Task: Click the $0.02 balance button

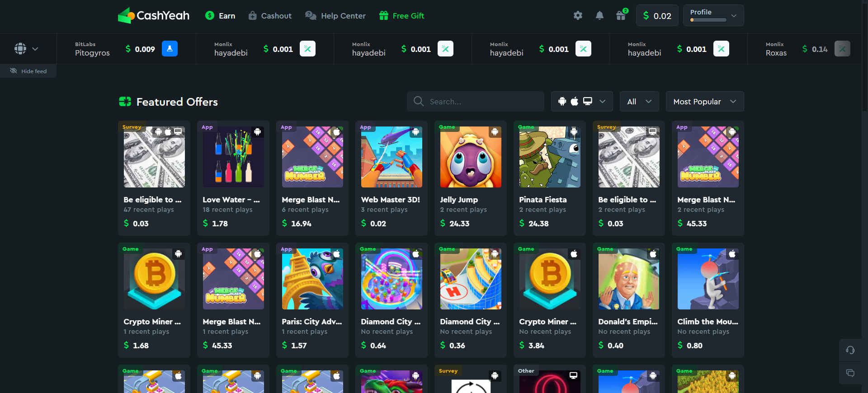Action: 657,15
